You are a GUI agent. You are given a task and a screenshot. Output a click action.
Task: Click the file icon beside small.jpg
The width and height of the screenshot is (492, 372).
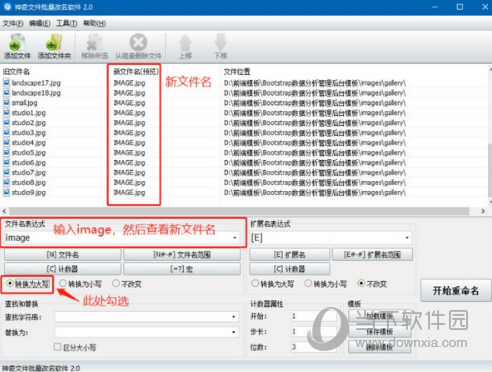[x=6, y=102]
